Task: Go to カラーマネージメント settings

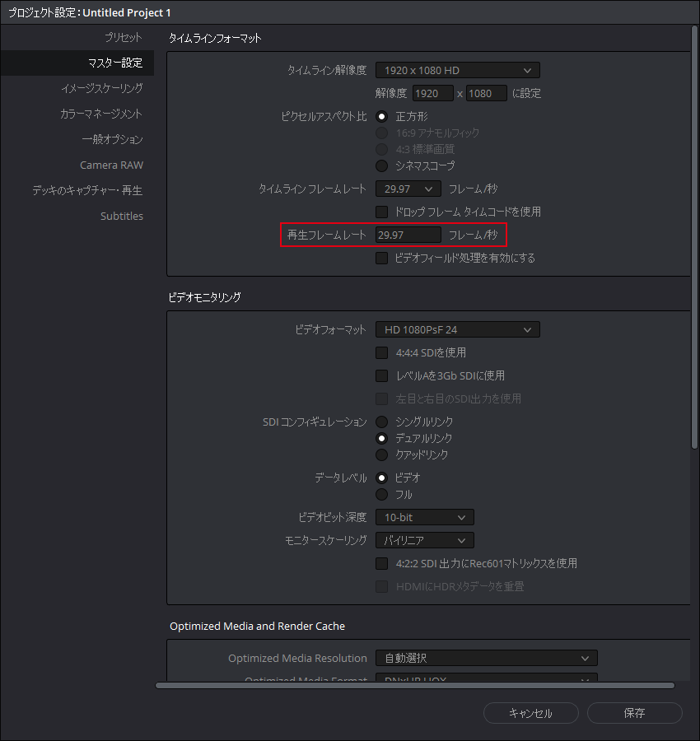Action: pos(101,114)
